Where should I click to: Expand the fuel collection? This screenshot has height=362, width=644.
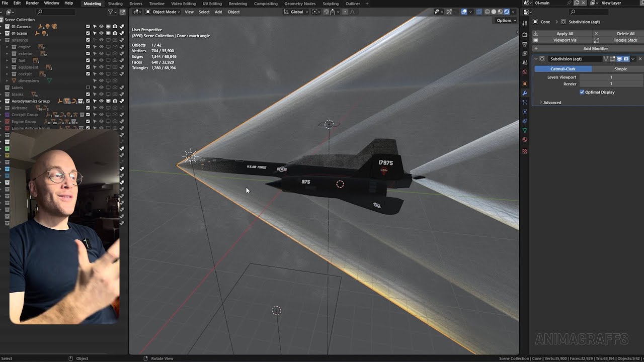(8, 60)
